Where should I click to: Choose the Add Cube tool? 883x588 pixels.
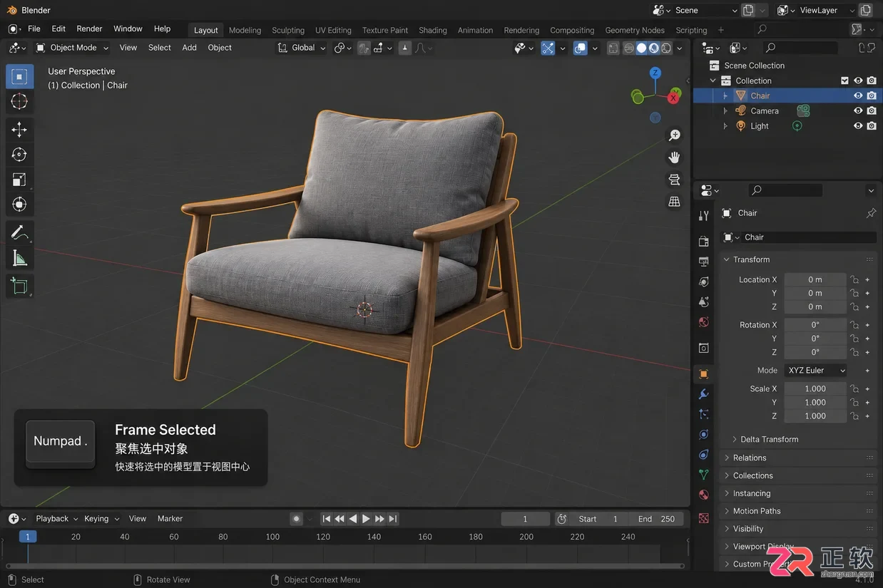pos(19,286)
